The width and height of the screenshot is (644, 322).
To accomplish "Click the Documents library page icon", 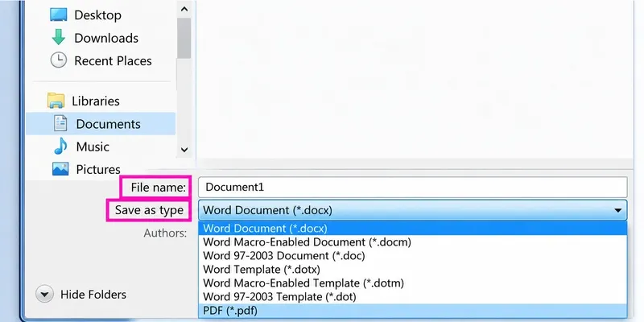I will coord(60,124).
